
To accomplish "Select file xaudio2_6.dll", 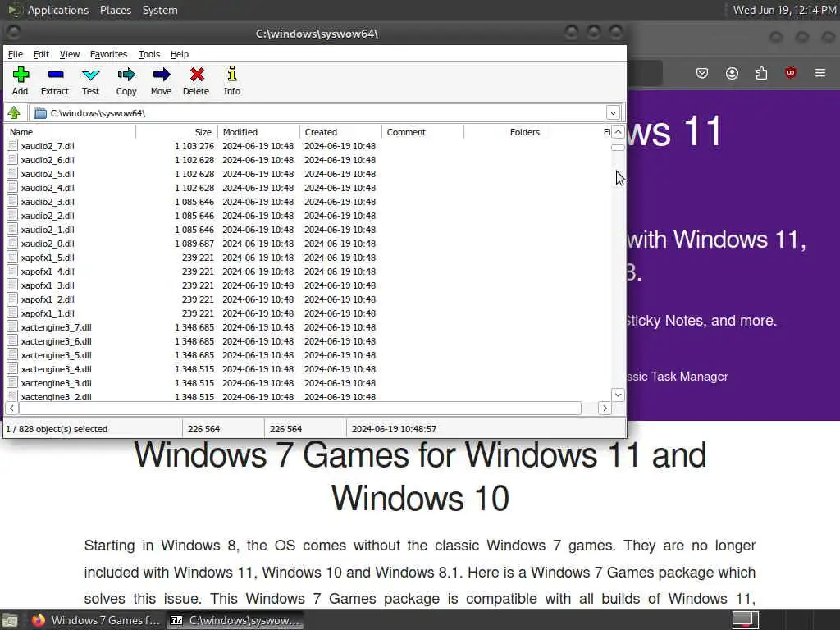I will [x=48, y=160].
